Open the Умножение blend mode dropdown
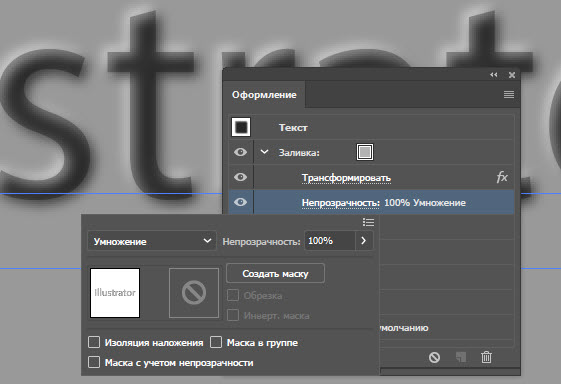Image resolution: width=561 pixels, height=384 pixels. pyautogui.click(x=152, y=241)
